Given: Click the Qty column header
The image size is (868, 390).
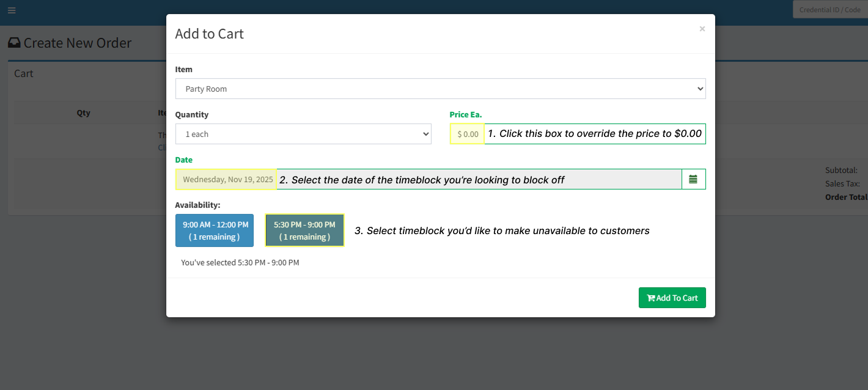Looking at the screenshot, I should (83, 112).
